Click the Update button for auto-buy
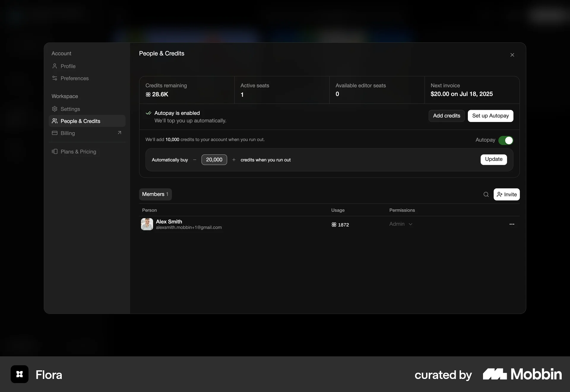570x392 pixels. pos(493,159)
